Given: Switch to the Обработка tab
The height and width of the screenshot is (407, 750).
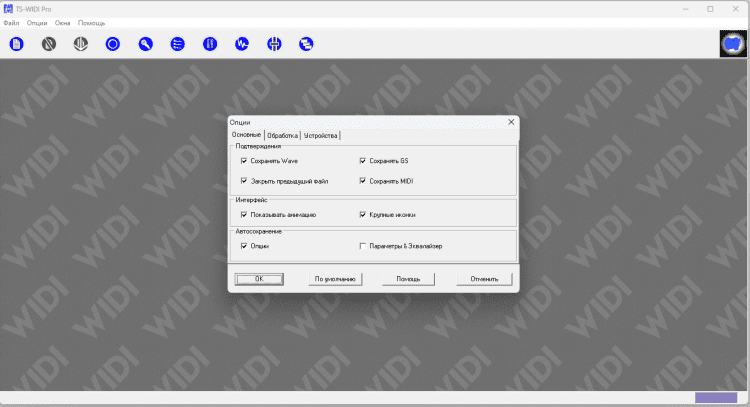Looking at the screenshot, I should coord(282,136).
